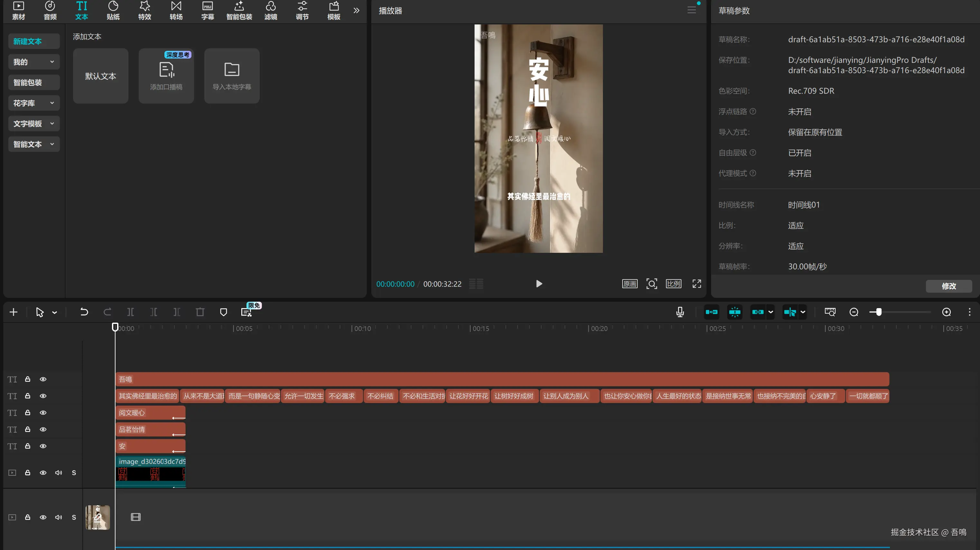Mute the image video track audio

pyautogui.click(x=59, y=472)
